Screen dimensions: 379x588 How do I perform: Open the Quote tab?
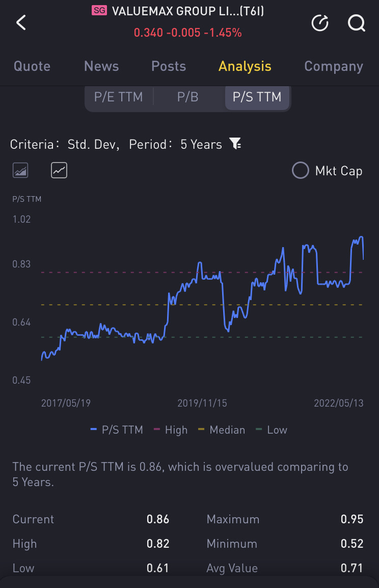click(32, 66)
